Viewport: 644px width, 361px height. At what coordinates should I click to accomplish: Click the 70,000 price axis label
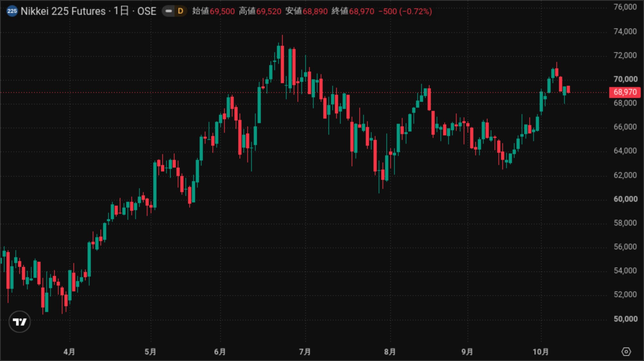625,79
